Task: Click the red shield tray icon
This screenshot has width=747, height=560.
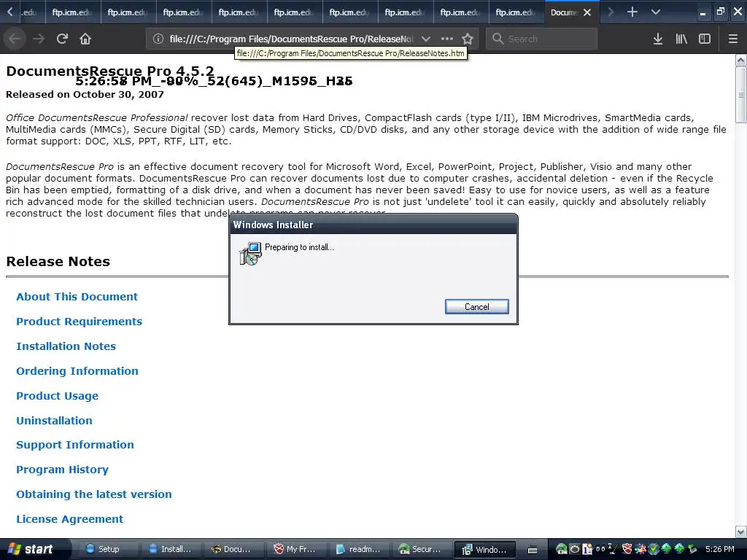Action: click(x=627, y=549)
